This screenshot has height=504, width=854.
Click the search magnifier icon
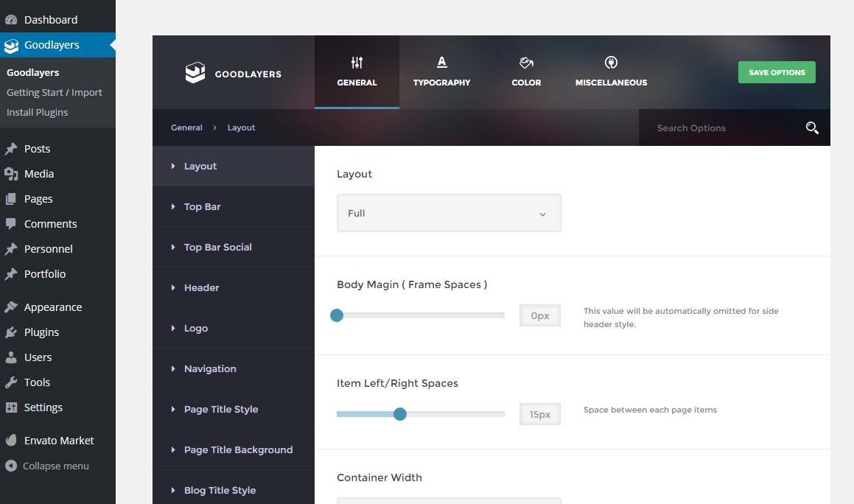tap(812, 128)
